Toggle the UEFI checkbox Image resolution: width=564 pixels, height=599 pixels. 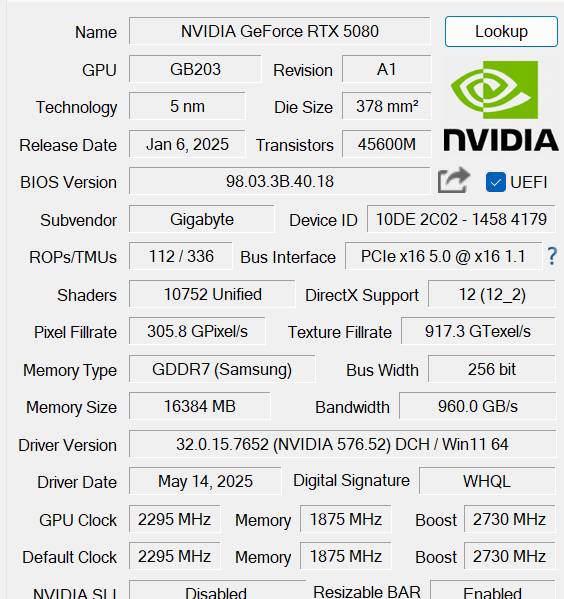point(496,182)
